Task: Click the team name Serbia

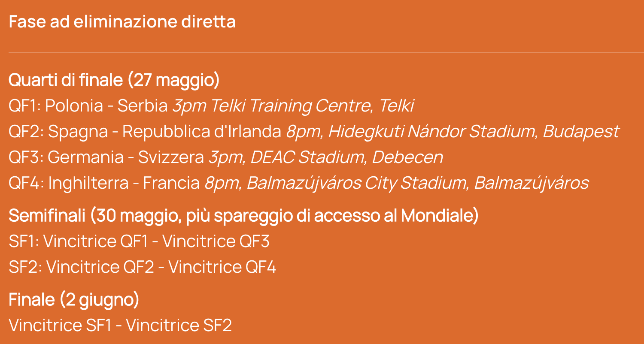Action: [x=143, y=106]
